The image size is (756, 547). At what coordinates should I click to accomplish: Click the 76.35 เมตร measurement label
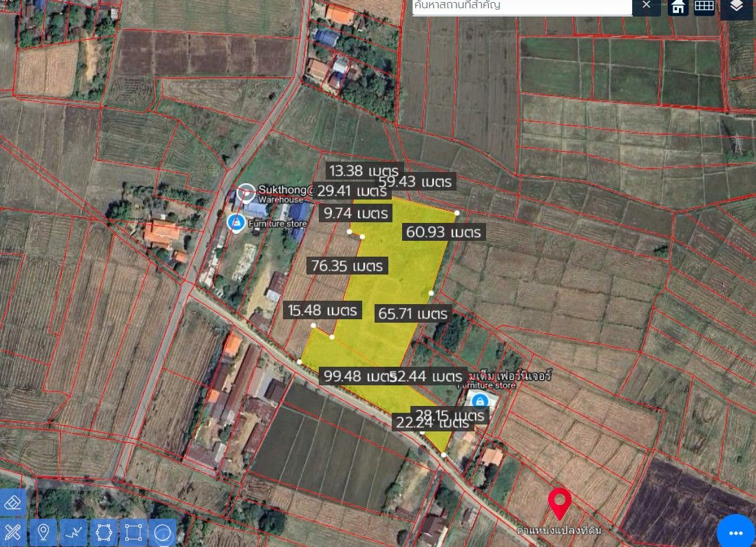pyautogui.click(x=347, y=266)
